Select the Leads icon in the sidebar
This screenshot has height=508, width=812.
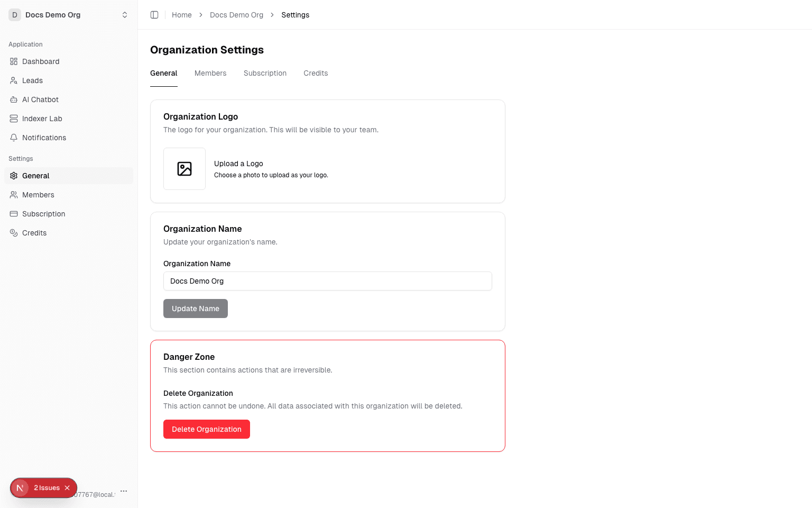coord(14,80)
